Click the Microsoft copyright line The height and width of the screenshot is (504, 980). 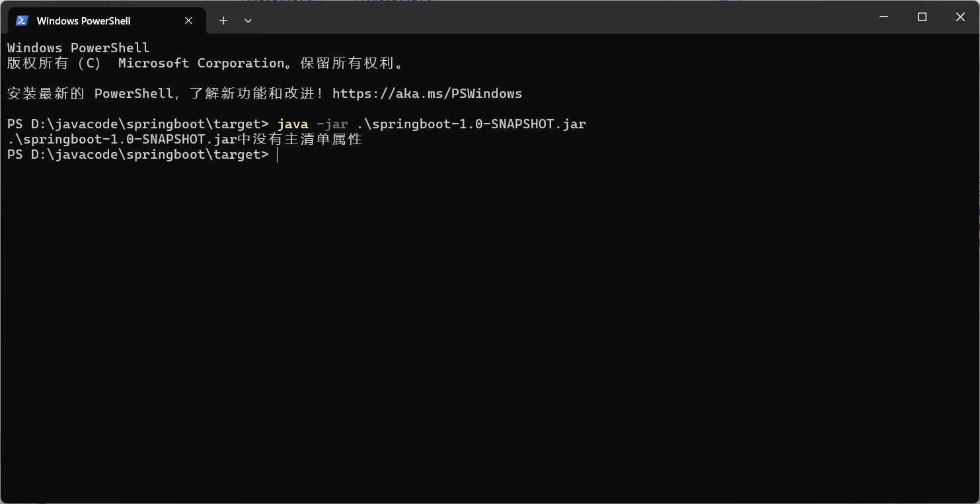(205, 63)
